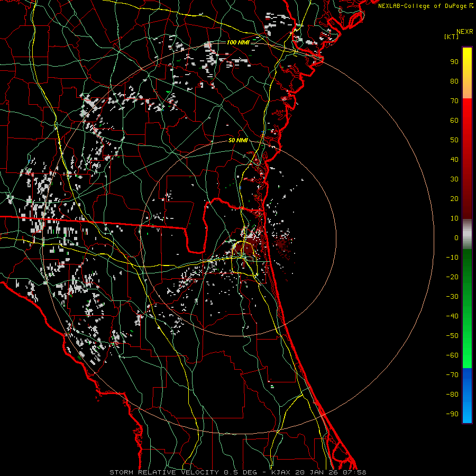
Task: Pick the gray zero-velocity band of the color bar
Action: pos(467,234)
